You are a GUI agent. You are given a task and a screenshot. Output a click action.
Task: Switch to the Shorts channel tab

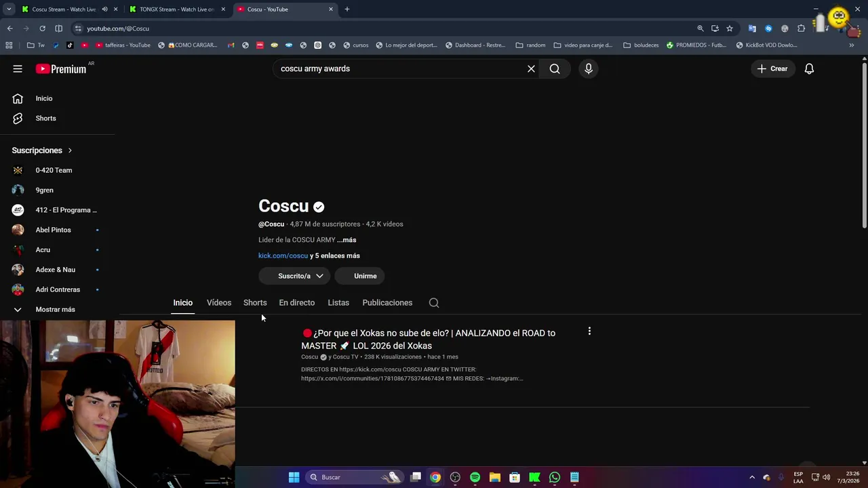(x=255, y=302)
